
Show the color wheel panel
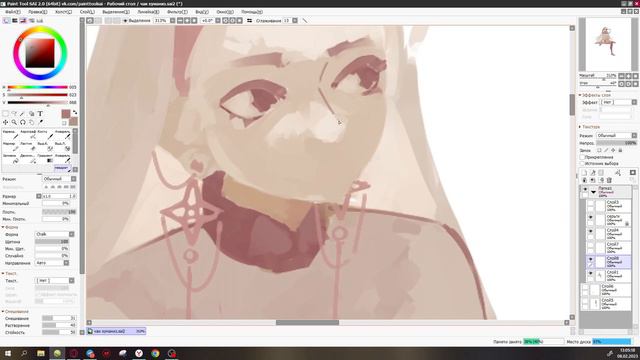coord(6,20)
